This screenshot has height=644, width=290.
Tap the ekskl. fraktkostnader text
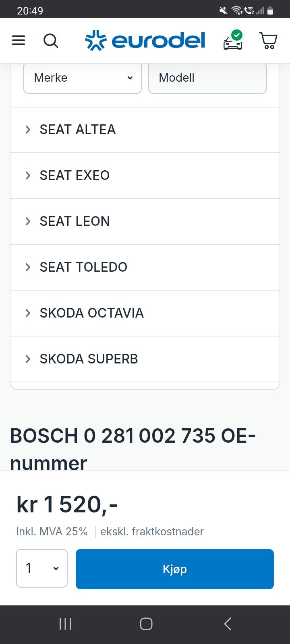152,532
